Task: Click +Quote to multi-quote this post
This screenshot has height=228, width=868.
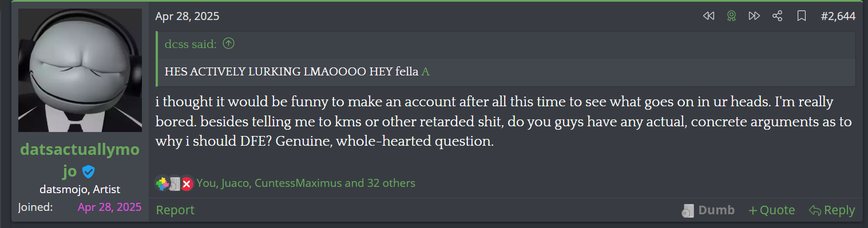Action: click(772, 210)
